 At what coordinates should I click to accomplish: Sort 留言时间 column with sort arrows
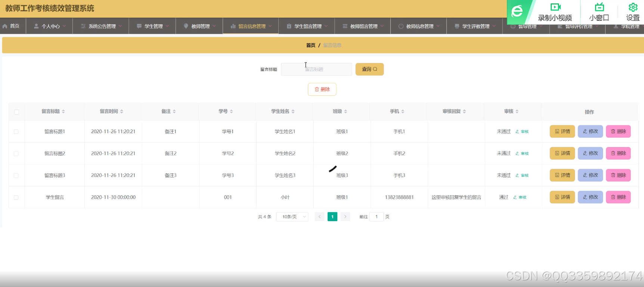(x=122, y=112)
